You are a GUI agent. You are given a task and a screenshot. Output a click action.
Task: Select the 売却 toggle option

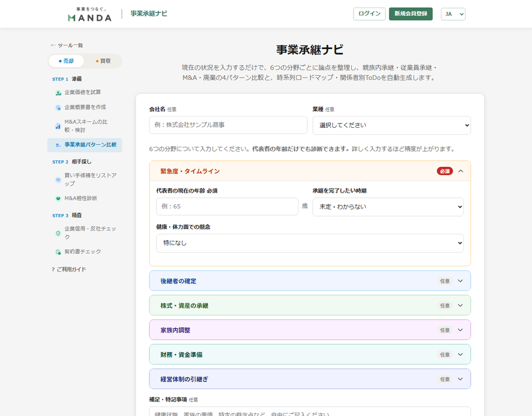coord(66,61)
